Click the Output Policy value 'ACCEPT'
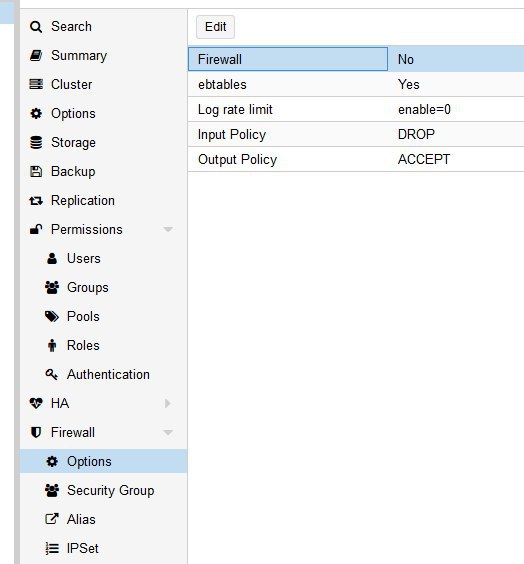524x564 pixels. point(424,159)
